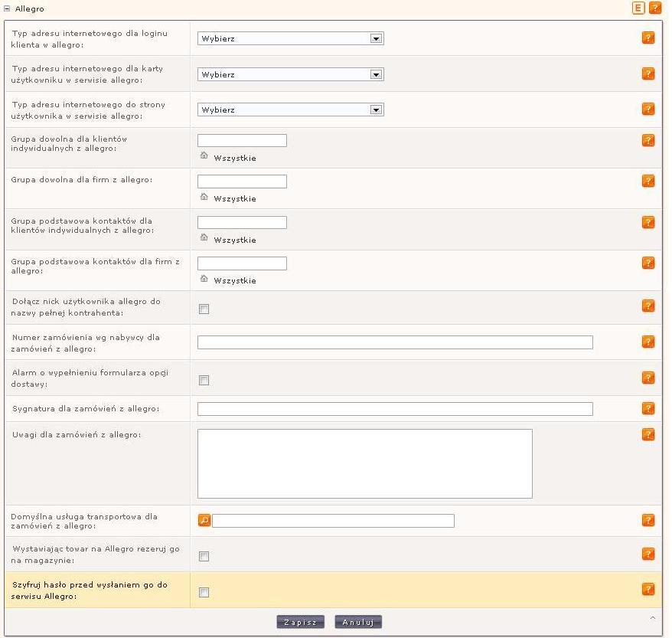Click home icon under individual contacts group
Viewport: 672px width, 638px height.
(x=204, y=237)
